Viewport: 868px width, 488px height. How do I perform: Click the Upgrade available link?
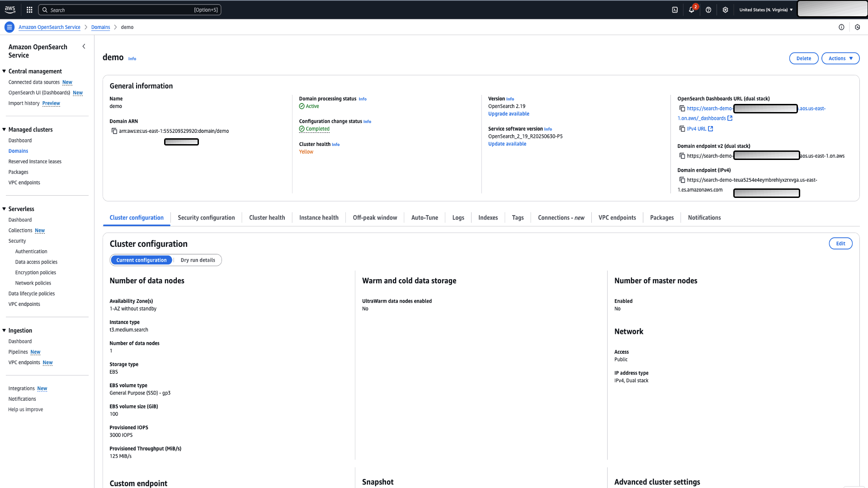[508, 114]
